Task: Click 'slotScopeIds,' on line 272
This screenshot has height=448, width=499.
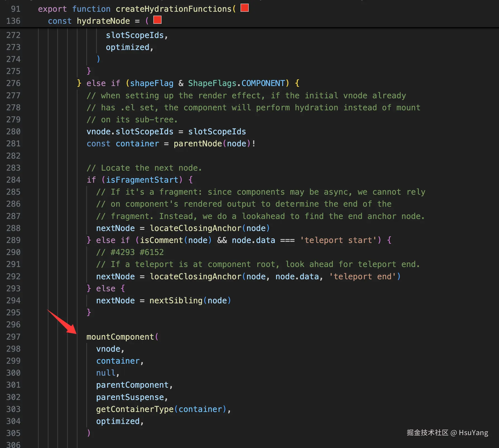Action: pyautogui.click(x=137, y=35)
